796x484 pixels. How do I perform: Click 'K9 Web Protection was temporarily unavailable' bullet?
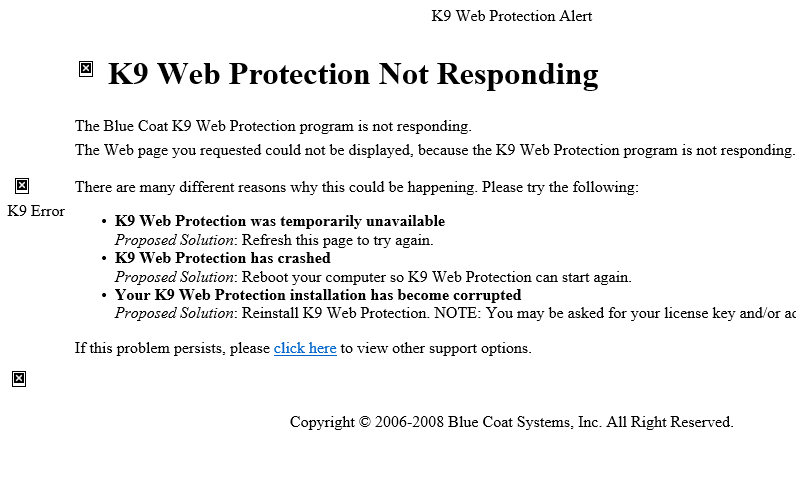(x=280, y=221)
